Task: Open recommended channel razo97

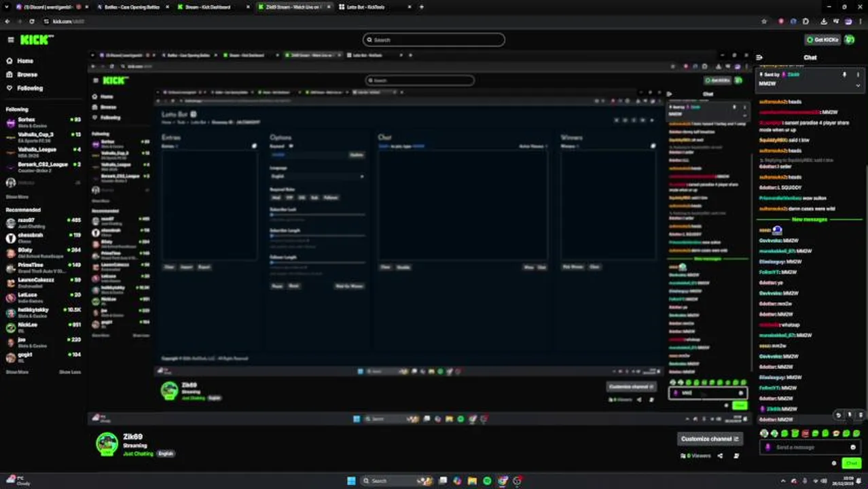Action: tap(42, 223)
